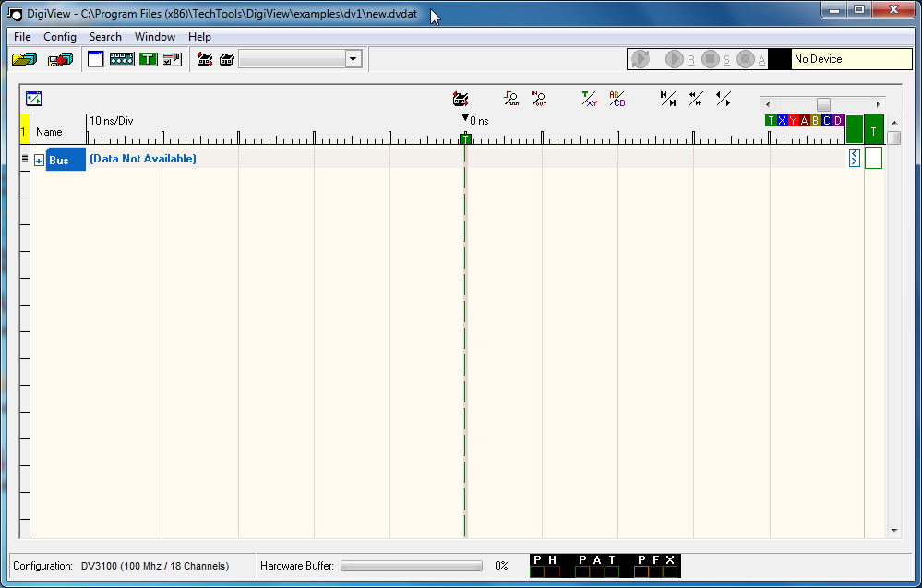Click the vertical scrollbar thumb
Viewport: 922px width, 588px height.
click(x=894, y=138)
